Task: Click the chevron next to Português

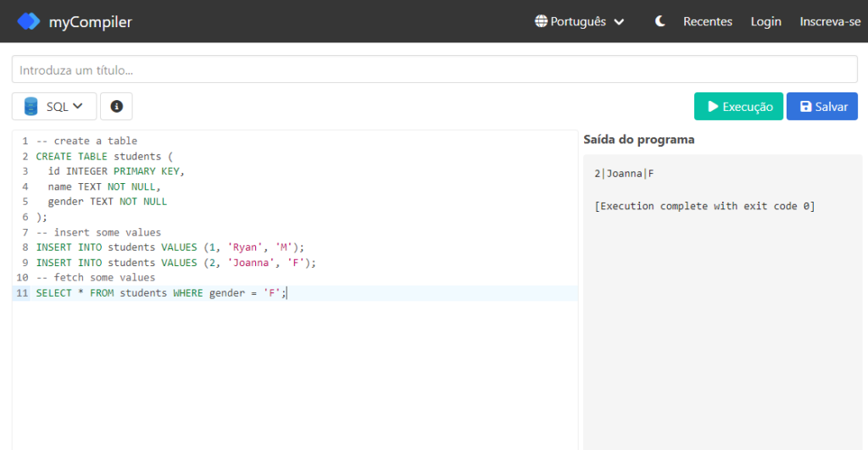Action: tap(619, 22)
